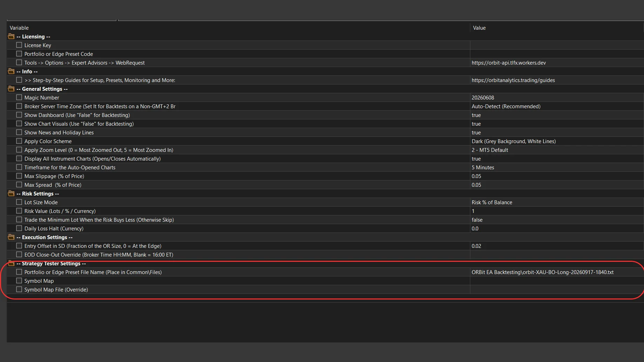
Task: Click the Execution Settings folder icon
Action: point(11,237)
